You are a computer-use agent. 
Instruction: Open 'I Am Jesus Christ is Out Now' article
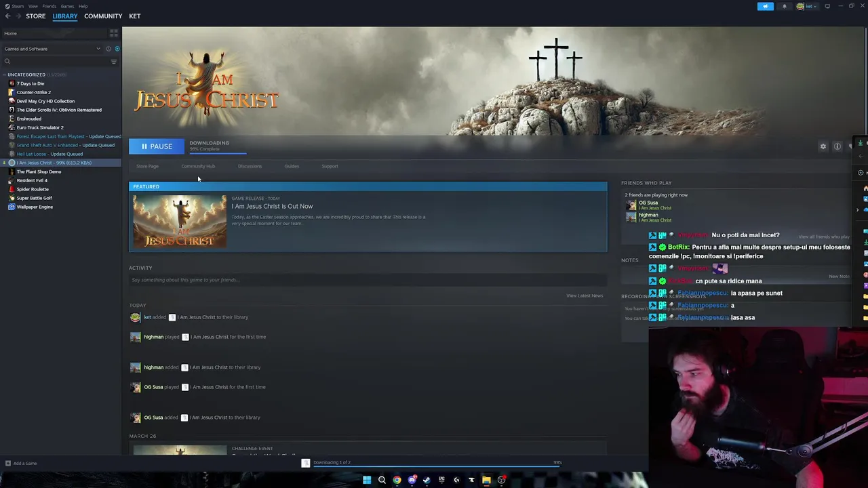(x=272, y=206)
